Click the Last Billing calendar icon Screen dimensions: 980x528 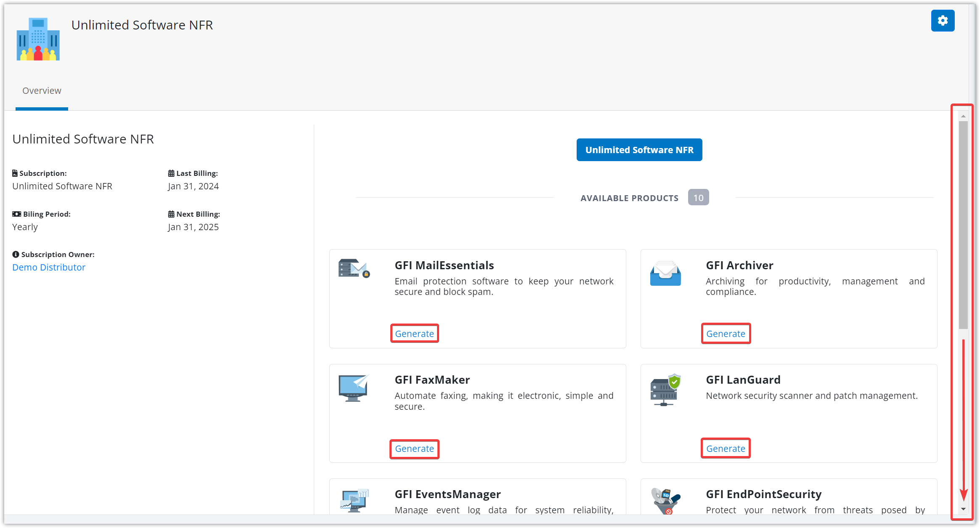[171, 173]
